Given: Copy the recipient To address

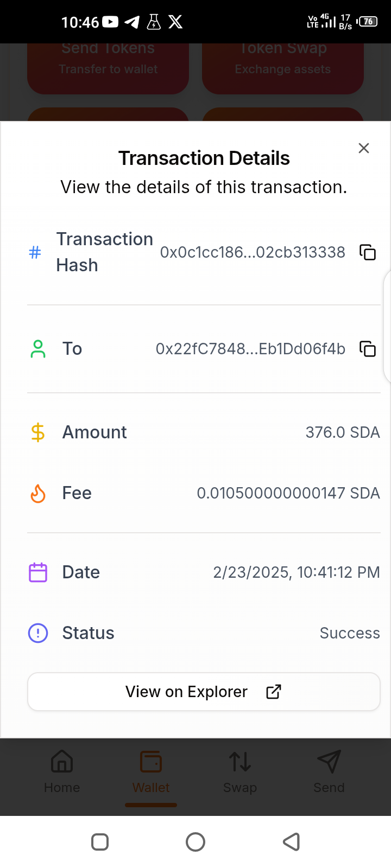Looking at the screenshot, I should tap(368, 349).
